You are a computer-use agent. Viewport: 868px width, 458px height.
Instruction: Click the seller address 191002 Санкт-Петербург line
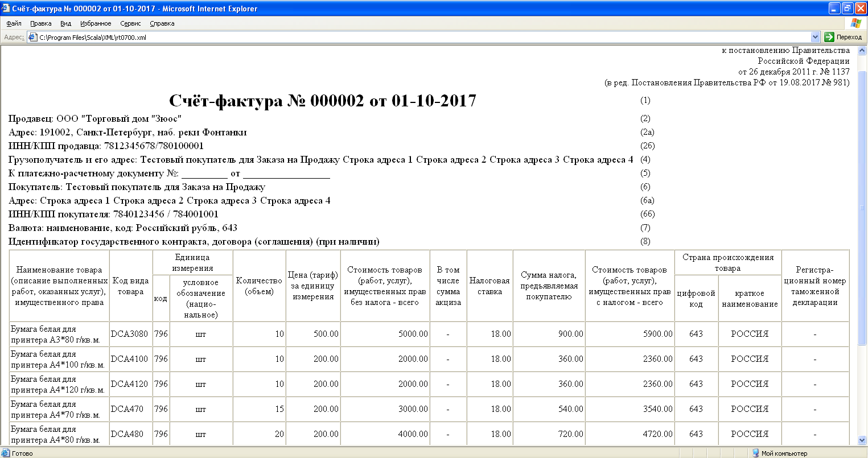click(127, 132)
